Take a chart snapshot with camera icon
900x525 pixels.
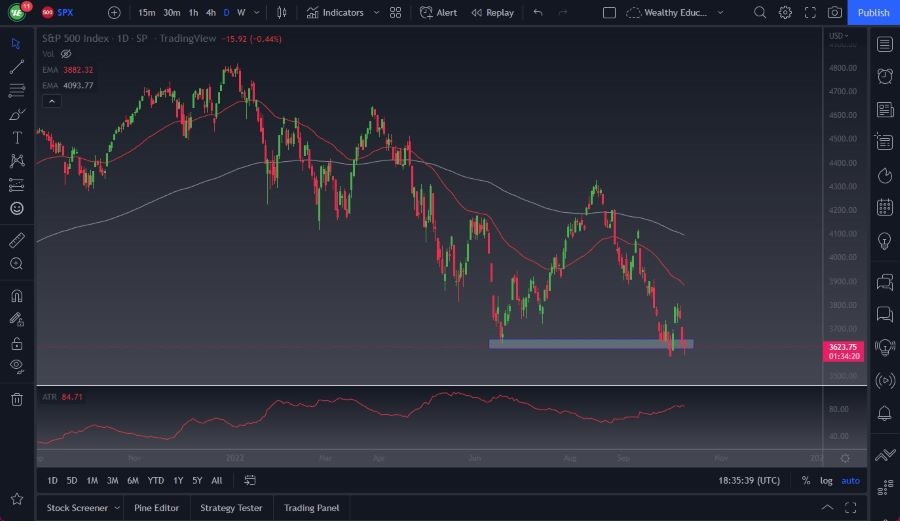point(835,13)
